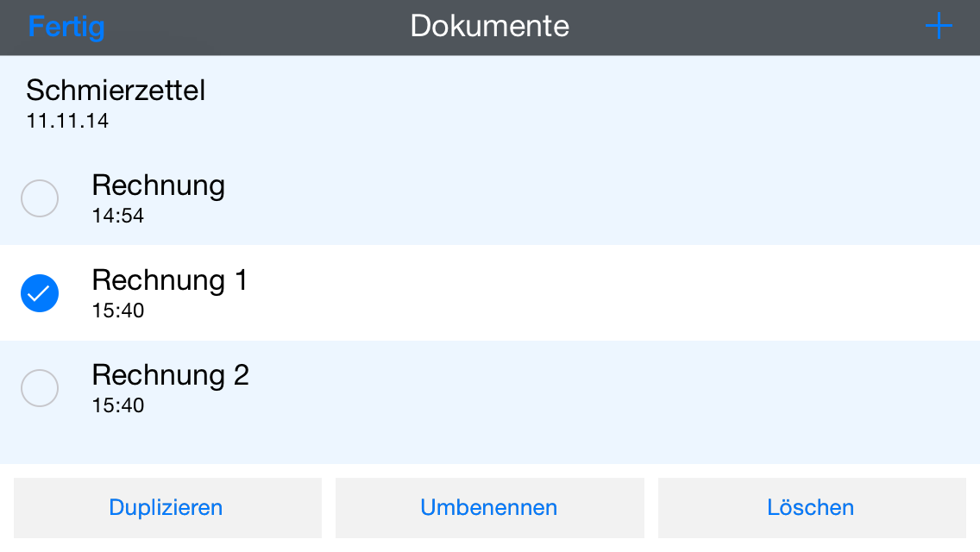The image size is (980, 552).
Task: Tap the 15:40 timestamp under Rechnung 2
Action: [117, 405]
